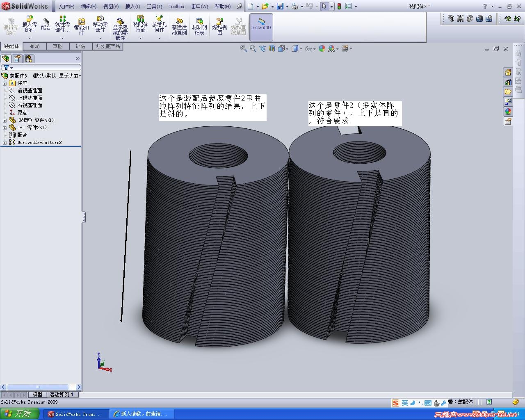The height and width of the screenshot is (420, 525).
Task: Open dropdown under 插入零部件
Action: coord(30,38)
